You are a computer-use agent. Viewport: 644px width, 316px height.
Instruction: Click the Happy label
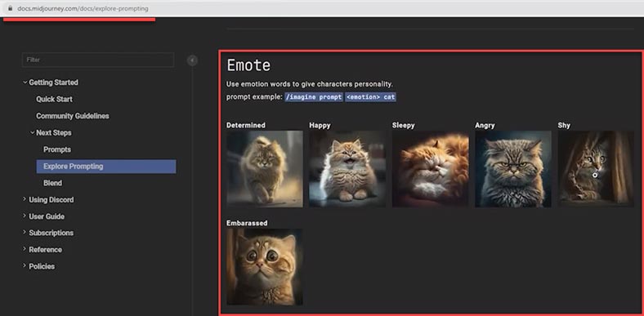[320, 125]
